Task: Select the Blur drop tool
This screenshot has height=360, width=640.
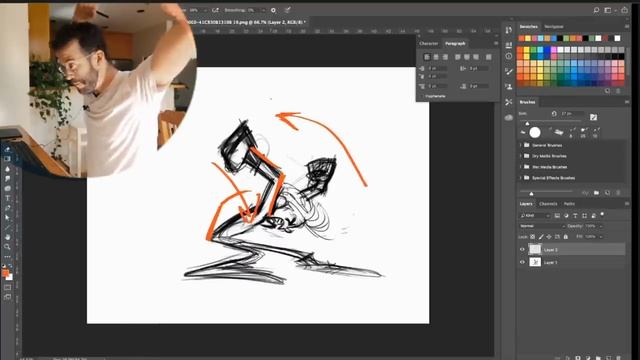Action: point(7,169)
